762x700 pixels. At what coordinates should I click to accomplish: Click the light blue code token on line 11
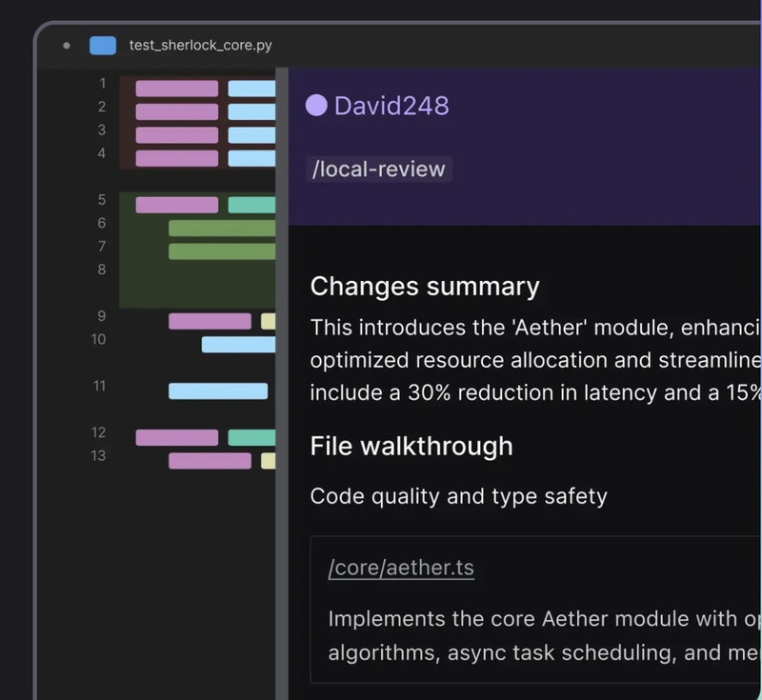(x=218, y=390)
